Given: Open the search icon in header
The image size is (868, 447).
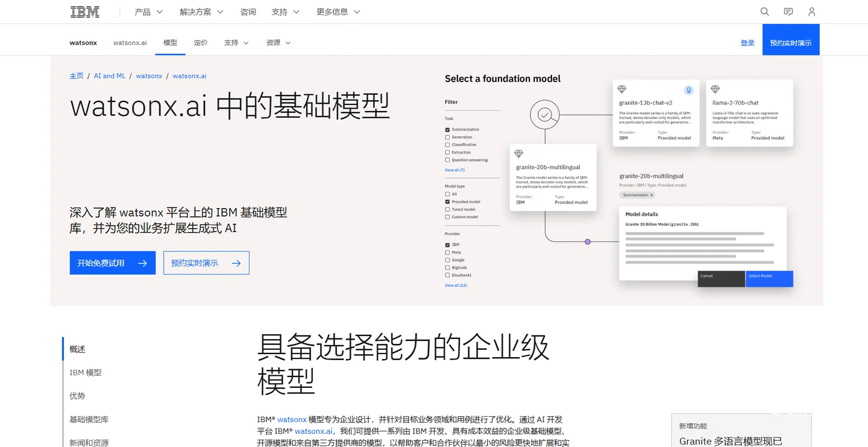Looking at the screenshot, I should (x=764, y=11).
